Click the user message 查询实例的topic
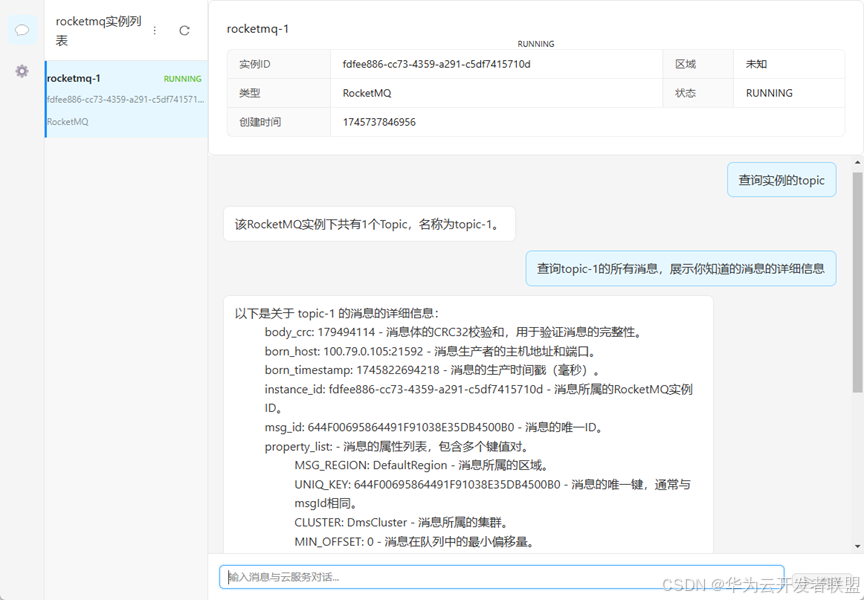This screenshot has width=864, height=600. (x=781, y=180)
